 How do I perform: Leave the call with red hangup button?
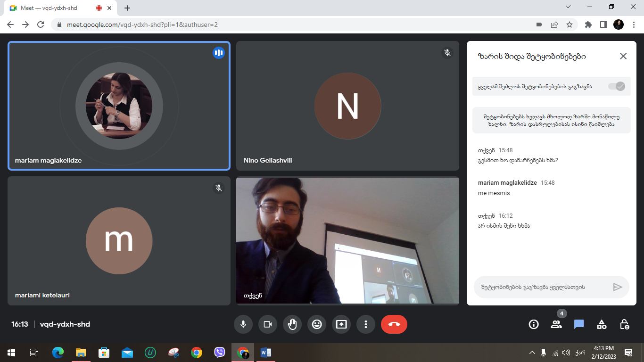click(394, 324)
